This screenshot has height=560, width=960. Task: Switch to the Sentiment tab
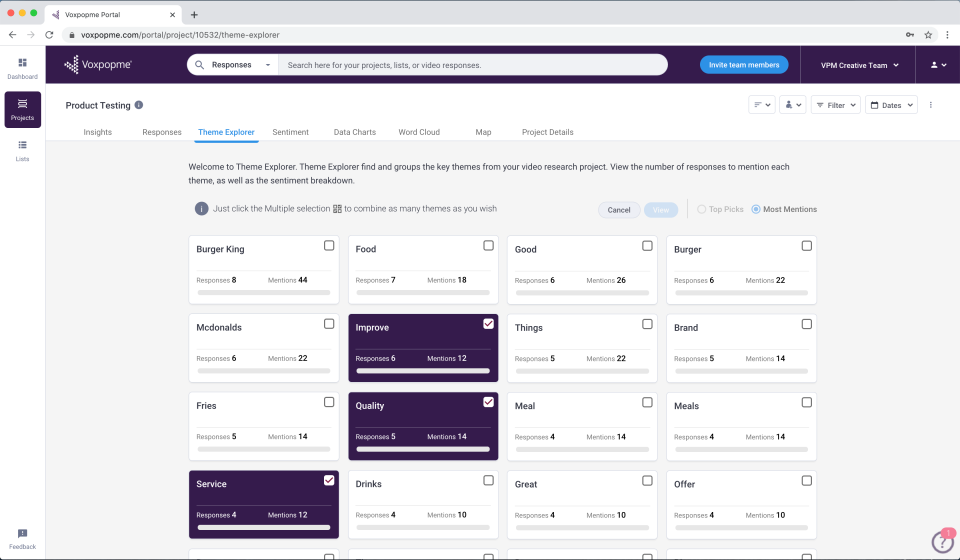pyautogui.click(x=290, y=132)
